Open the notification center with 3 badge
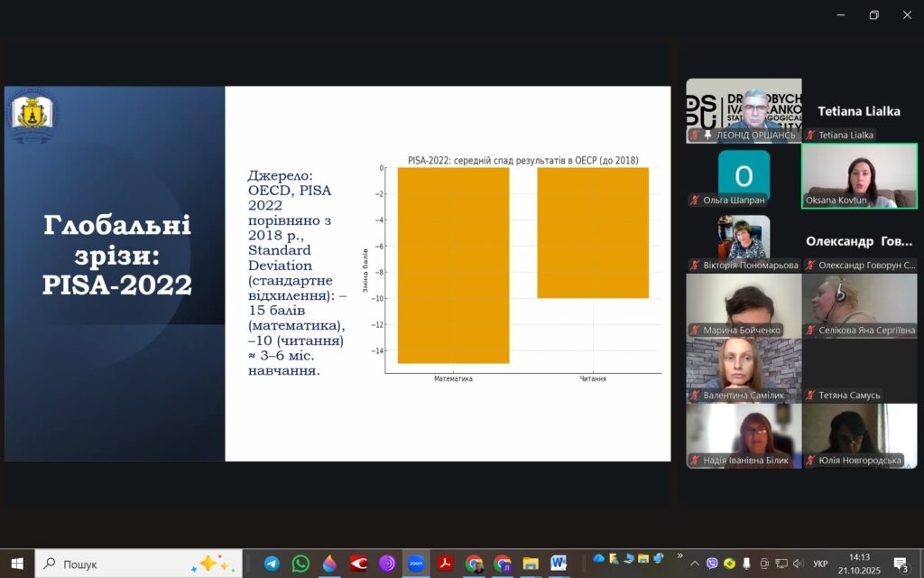Image resolution: width=924 pixels, height=578 pixels. (900, 564)
